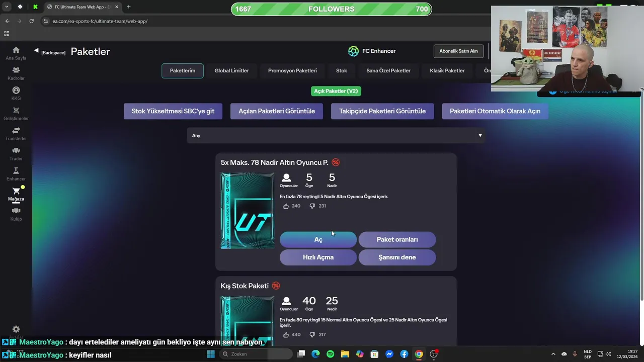Select the Paketlerim tab
Screen dimensions: 644x362
(183, 71)
